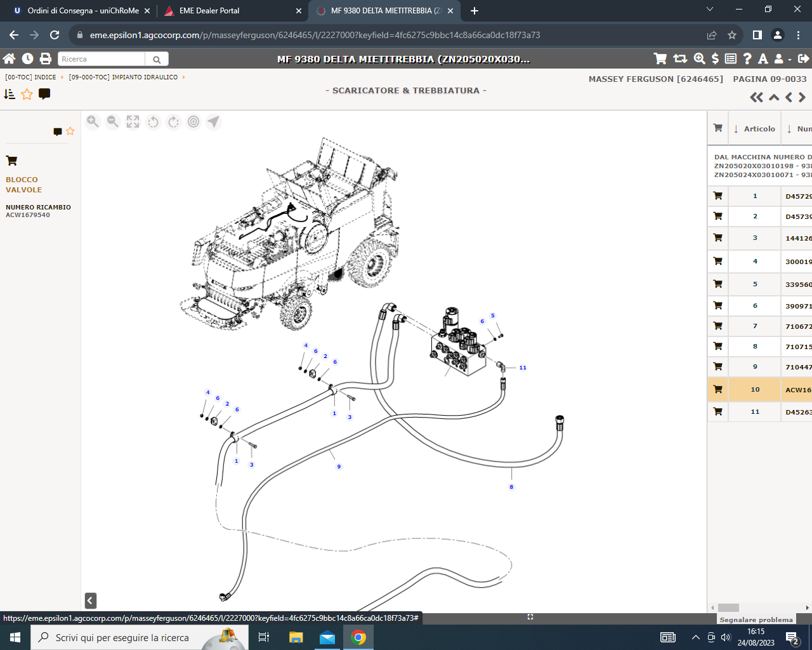
Task: Open [00-TOC] INDICE breadcrumb link
Action: [x=30, y=77]
